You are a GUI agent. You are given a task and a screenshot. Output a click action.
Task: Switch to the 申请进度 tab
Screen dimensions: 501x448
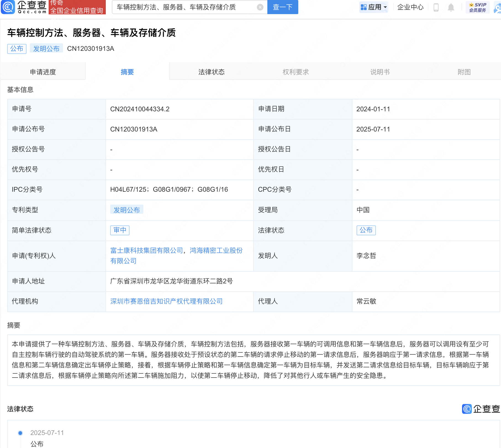[x=43, y=72]
